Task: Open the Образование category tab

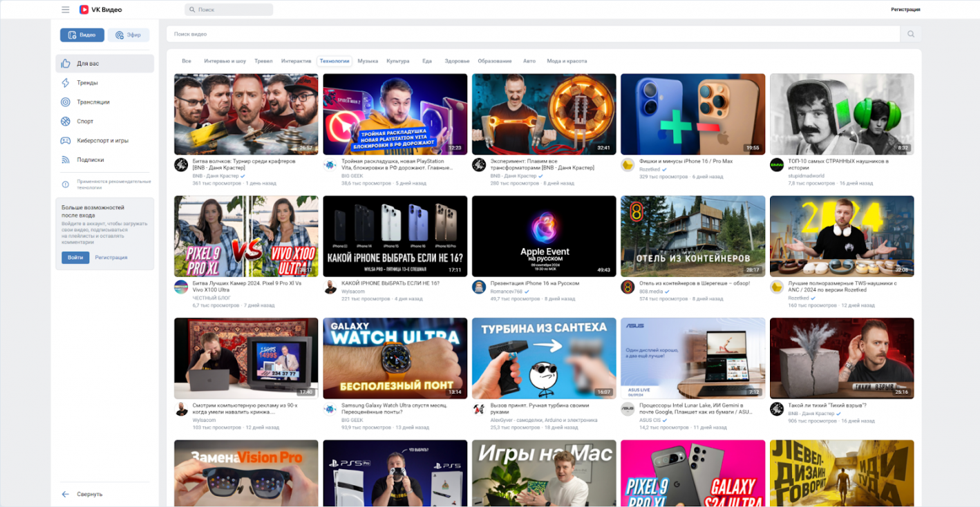Action: (495, 61)
